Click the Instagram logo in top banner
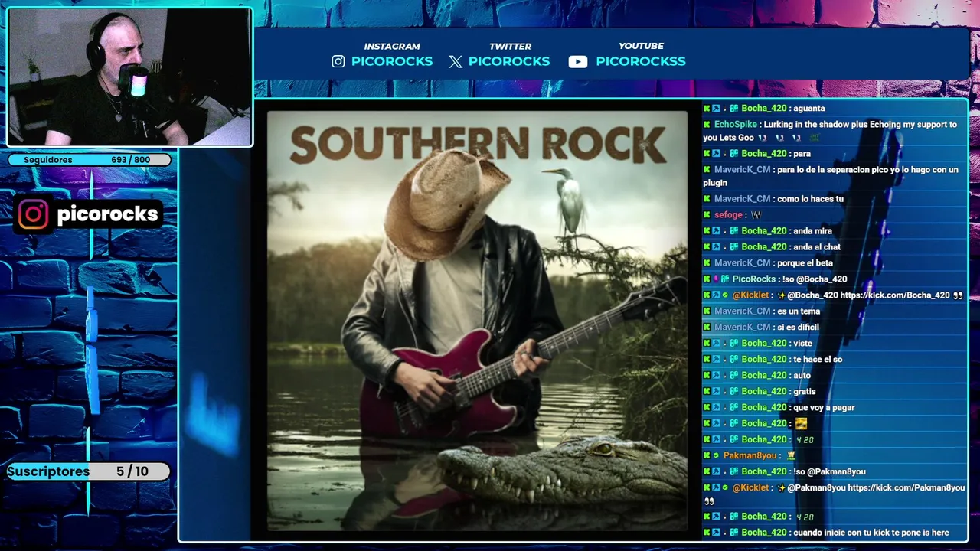The width and height of the screenshot is (980, 551). 338,61
